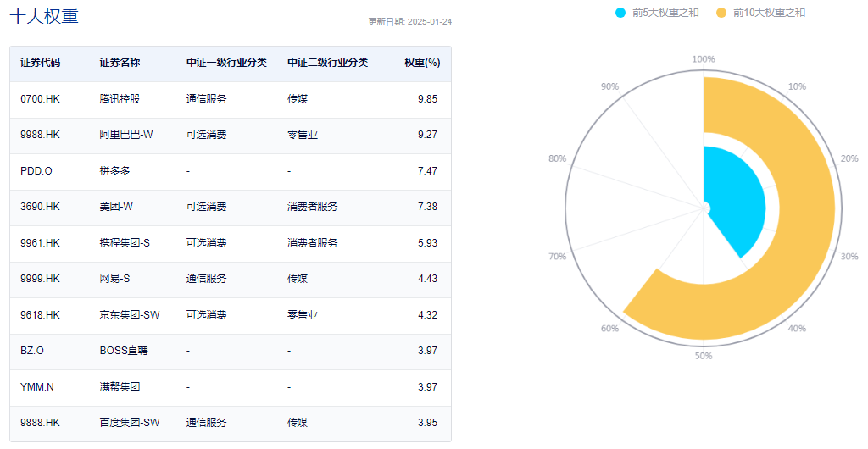Select the 携程集团-S row
Viewport: 868px width, 449px height.
231,243
